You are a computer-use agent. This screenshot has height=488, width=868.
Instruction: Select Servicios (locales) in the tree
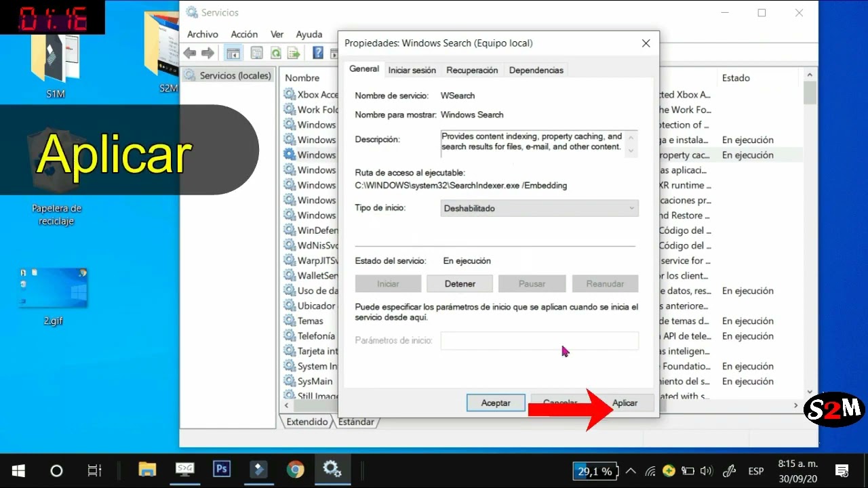click(x=235, y=75)
